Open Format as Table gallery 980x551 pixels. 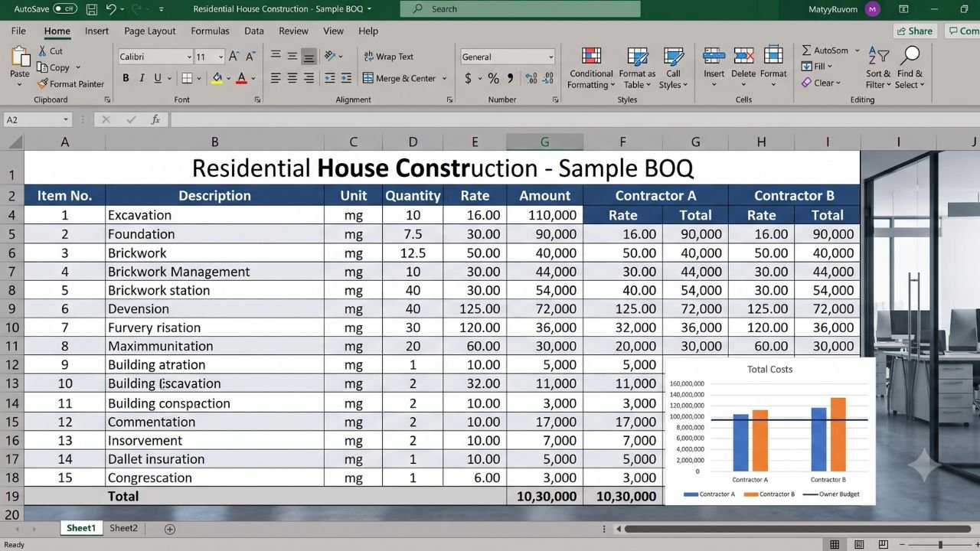637,68
